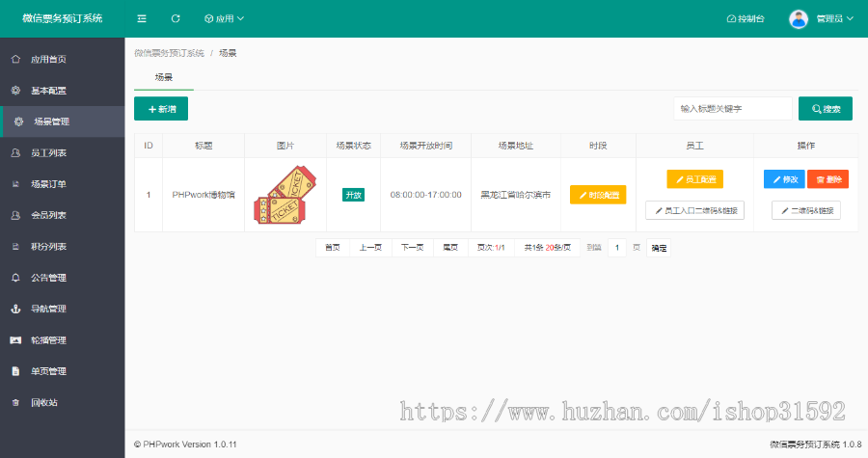Screen dimensions: 868x458
Task: Click 微信票务预订系统 logo title
Action: [63, 18]
